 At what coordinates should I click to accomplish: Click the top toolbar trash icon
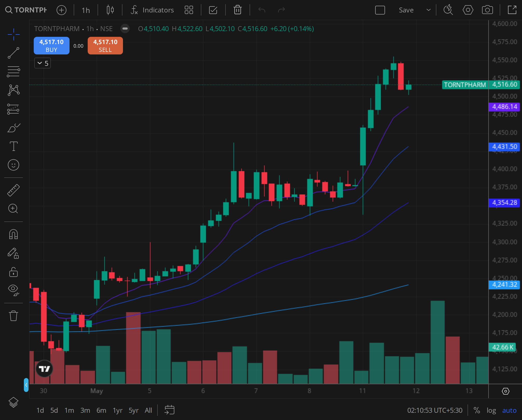[x=238, y=10]
